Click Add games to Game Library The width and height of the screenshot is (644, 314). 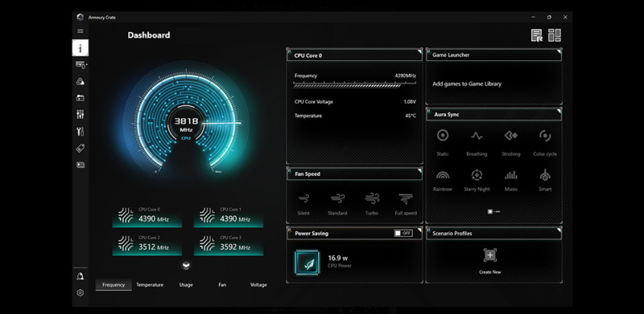tap(467, 84)
